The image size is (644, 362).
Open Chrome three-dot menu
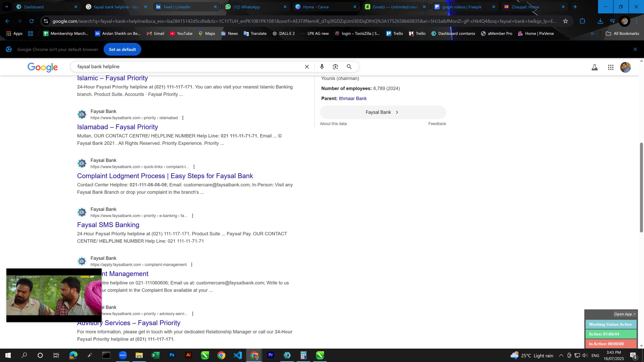[x=636, y=21]
